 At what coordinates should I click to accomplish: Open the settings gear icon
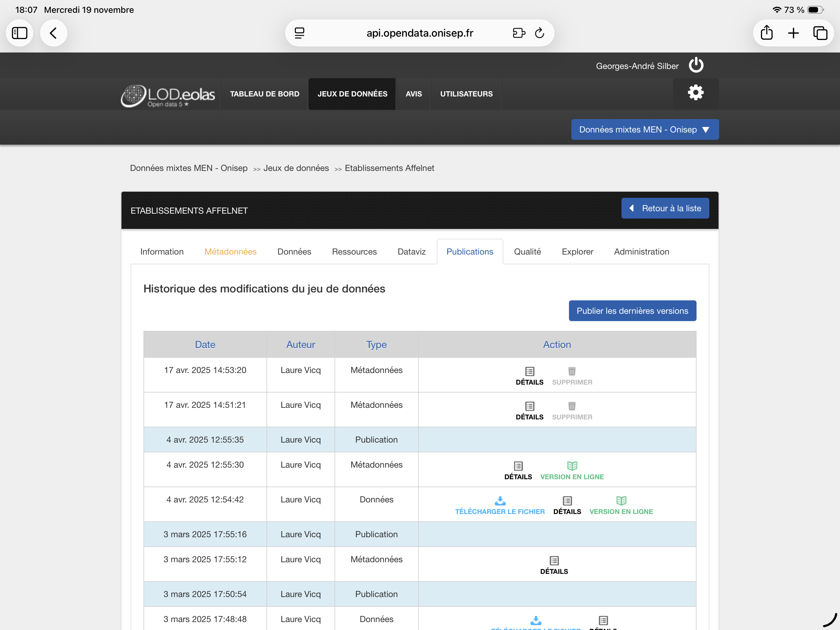(x=695, y=93)
